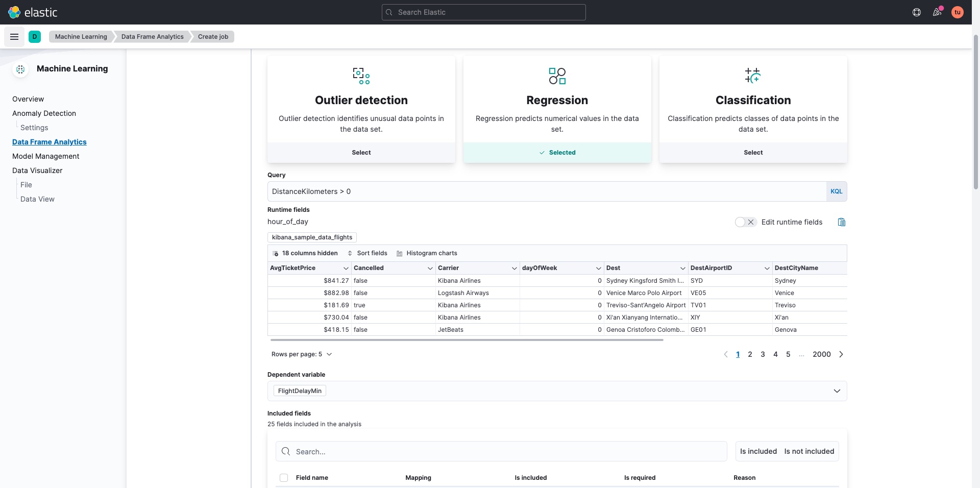980x488 pixels.
Task: Select the Classification analysis type
Action: 753,152
